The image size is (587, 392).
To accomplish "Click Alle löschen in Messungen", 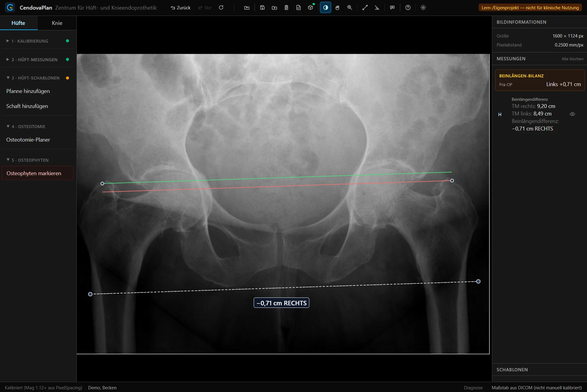I will pyautogui.click(x=572, y=59).
